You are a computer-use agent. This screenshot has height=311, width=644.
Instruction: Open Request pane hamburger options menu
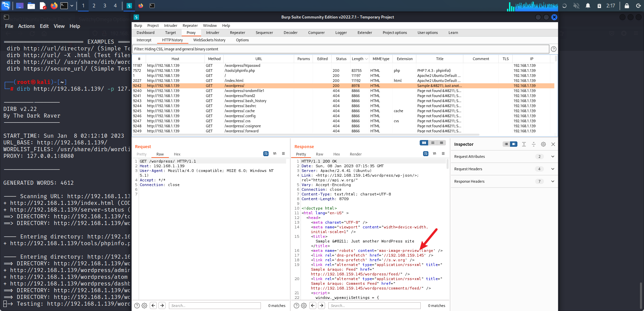click(x=283, y=153)
